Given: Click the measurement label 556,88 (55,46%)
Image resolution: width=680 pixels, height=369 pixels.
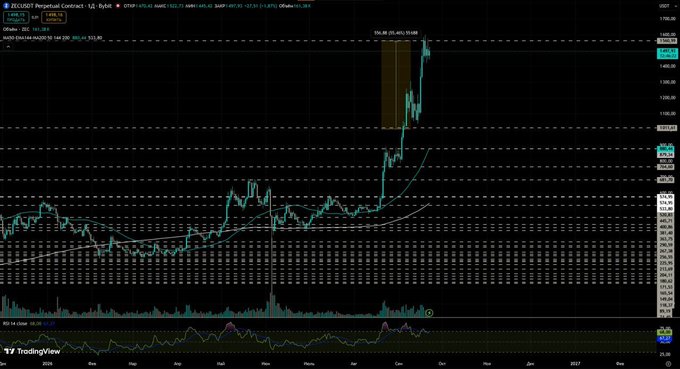Looking at the screenshot, I should pos(396,33).
